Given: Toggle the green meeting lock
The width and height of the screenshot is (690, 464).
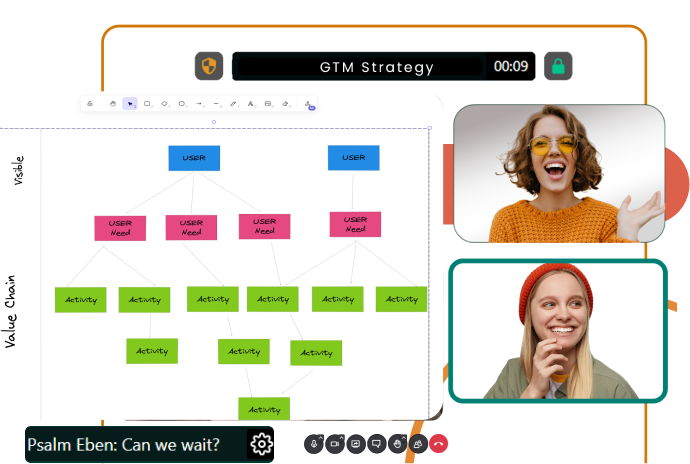Looking at the screenshot, I should [558, 66].
